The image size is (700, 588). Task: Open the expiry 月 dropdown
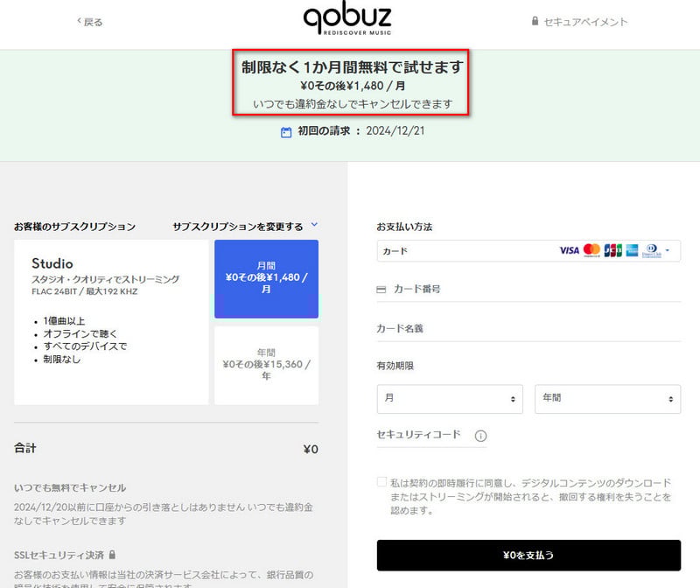[450, 399]
